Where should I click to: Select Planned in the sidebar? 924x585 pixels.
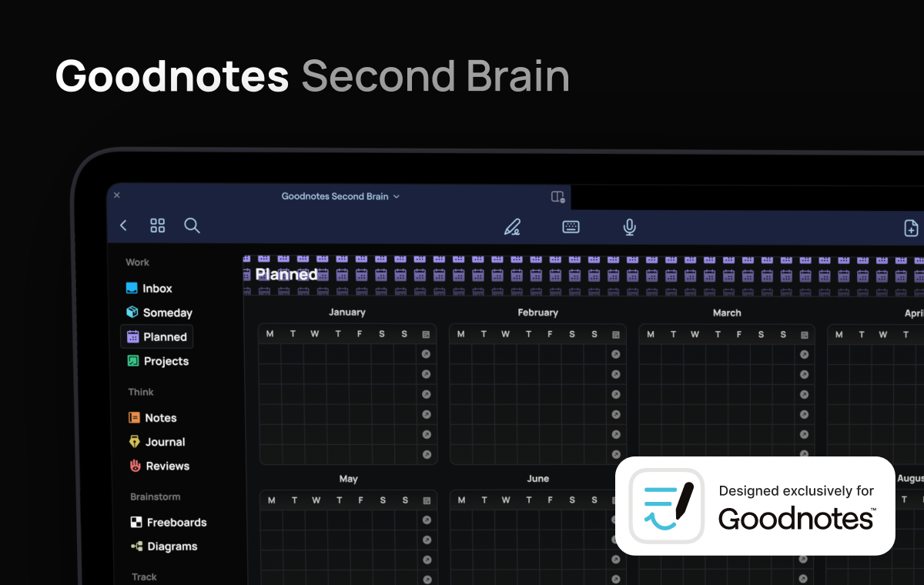point(157,336)
